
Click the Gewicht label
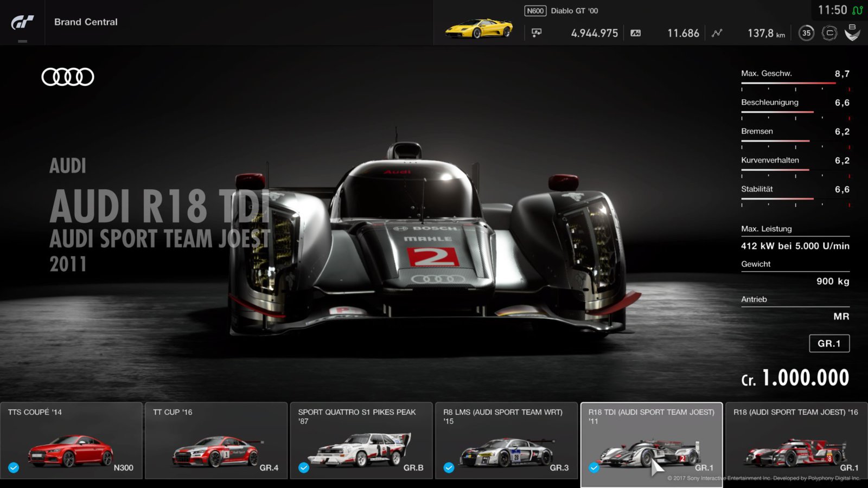coord(756,264)
